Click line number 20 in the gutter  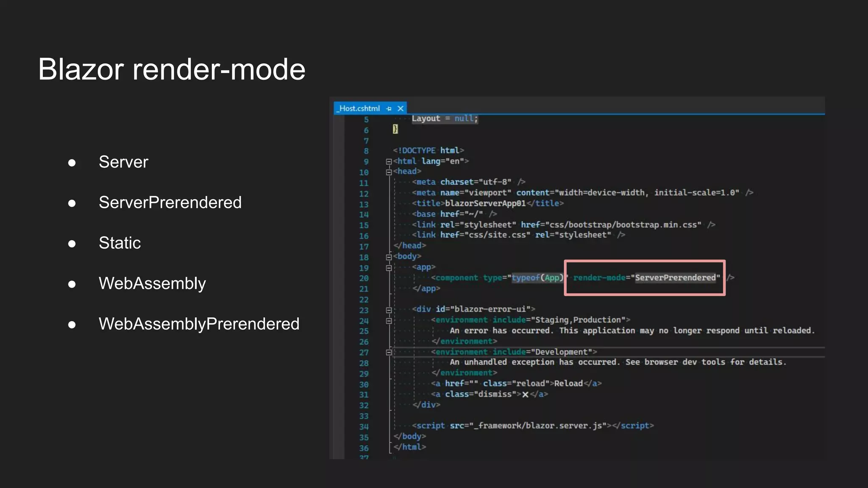pos(364,278)
